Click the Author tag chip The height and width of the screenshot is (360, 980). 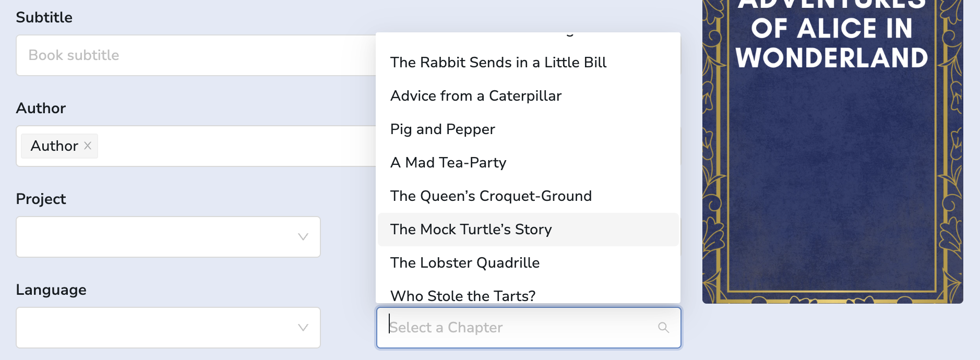[x=54, y=146]
